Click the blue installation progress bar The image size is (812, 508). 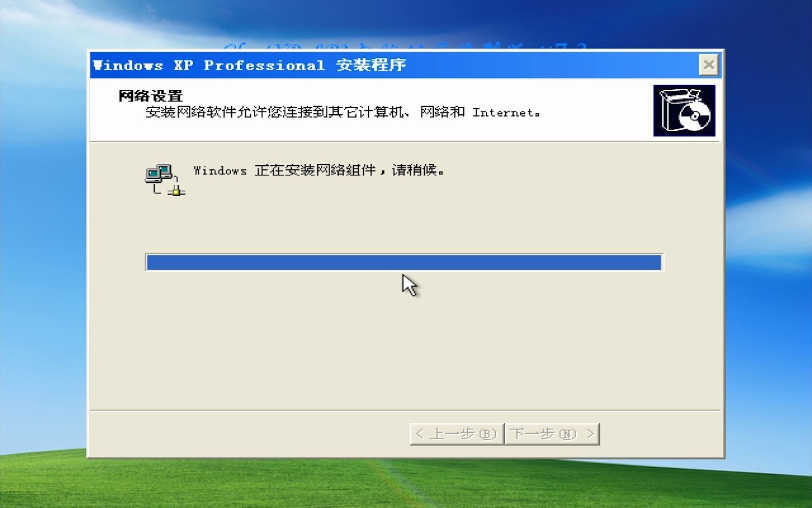[x=404, y=262]
